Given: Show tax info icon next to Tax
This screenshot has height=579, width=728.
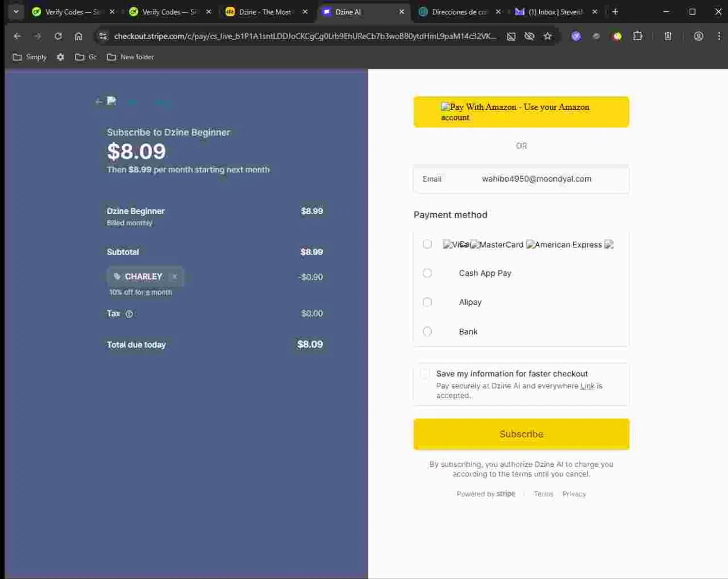Looking at the screenshot, I should [129, 314].
